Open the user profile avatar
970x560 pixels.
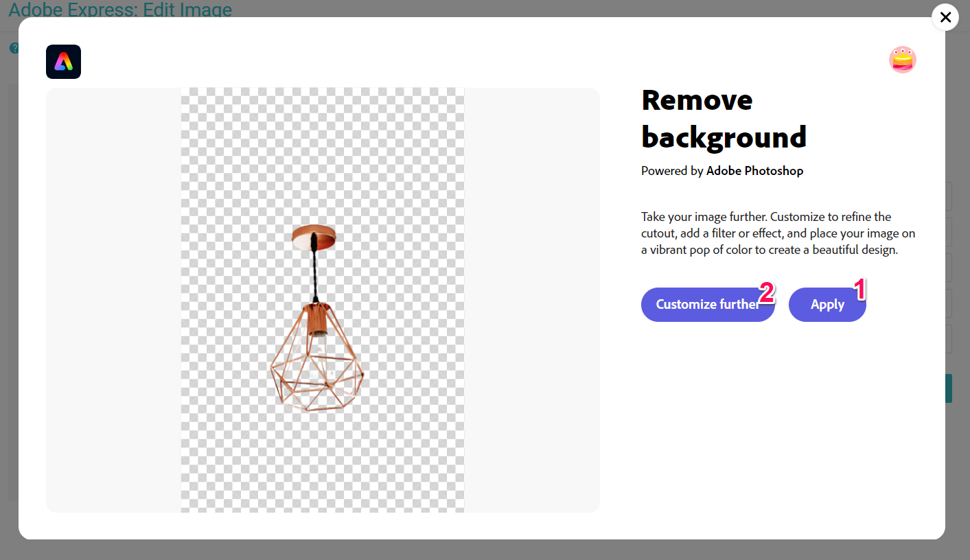902,60
